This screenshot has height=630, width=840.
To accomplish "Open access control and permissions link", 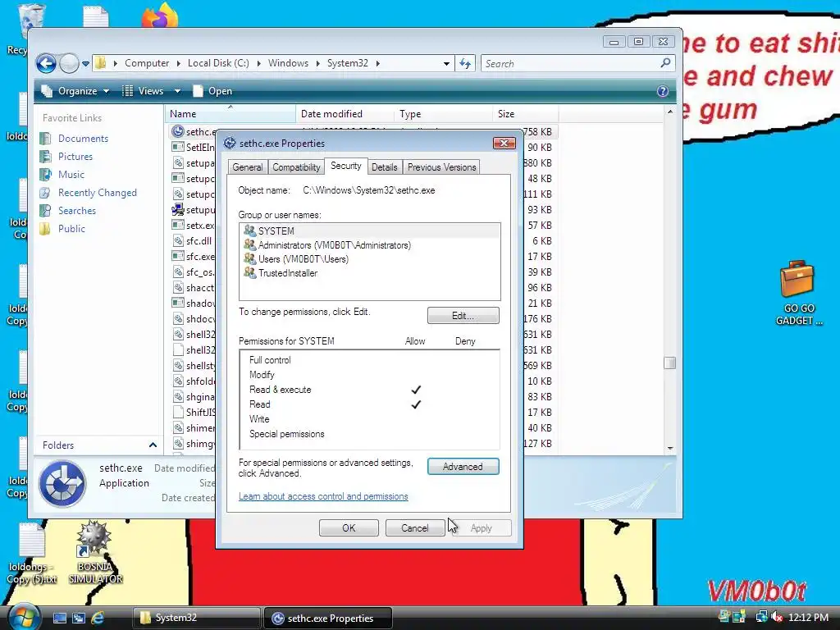I will click(323, 496).
